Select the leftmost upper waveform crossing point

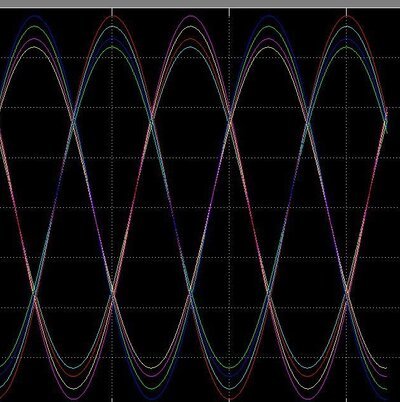74,121
